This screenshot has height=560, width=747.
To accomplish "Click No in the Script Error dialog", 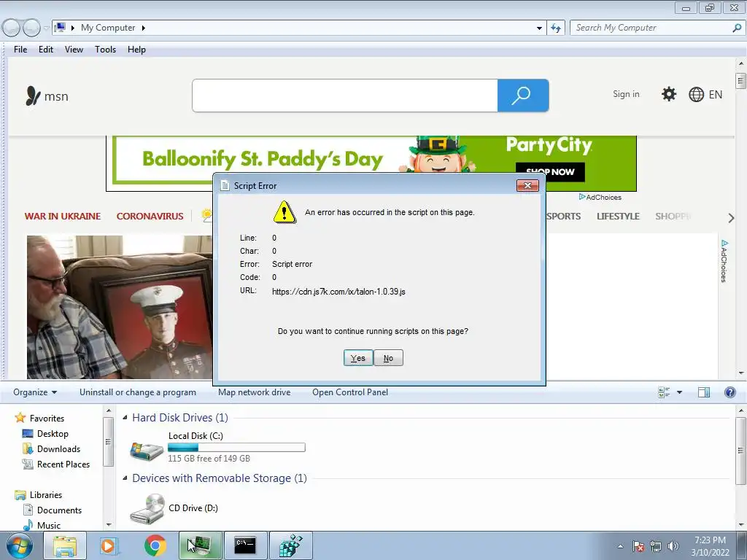I will click(388, 358).
